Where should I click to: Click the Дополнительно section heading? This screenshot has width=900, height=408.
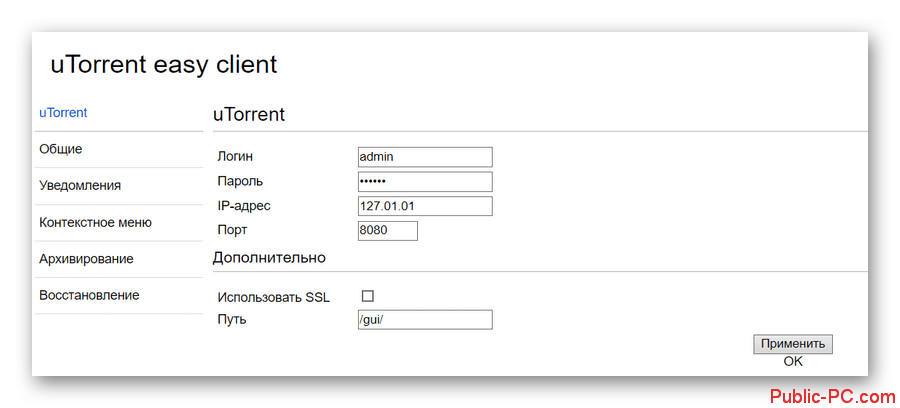click(269, 258)
